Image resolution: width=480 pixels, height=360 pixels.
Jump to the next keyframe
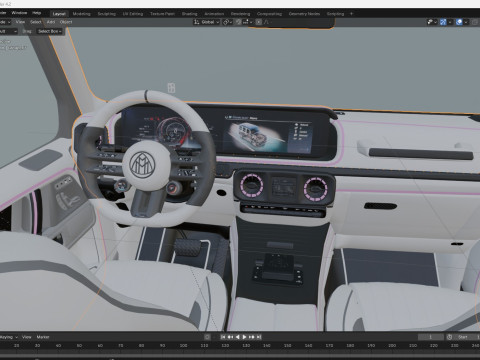click(x=252, y=337)
